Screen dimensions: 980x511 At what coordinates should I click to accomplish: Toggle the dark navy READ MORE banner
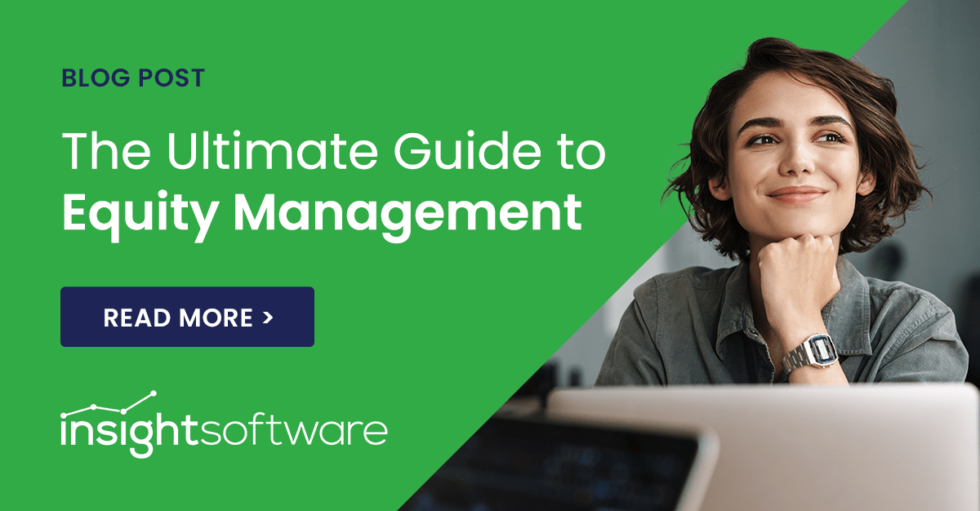[x=186, y=318]
